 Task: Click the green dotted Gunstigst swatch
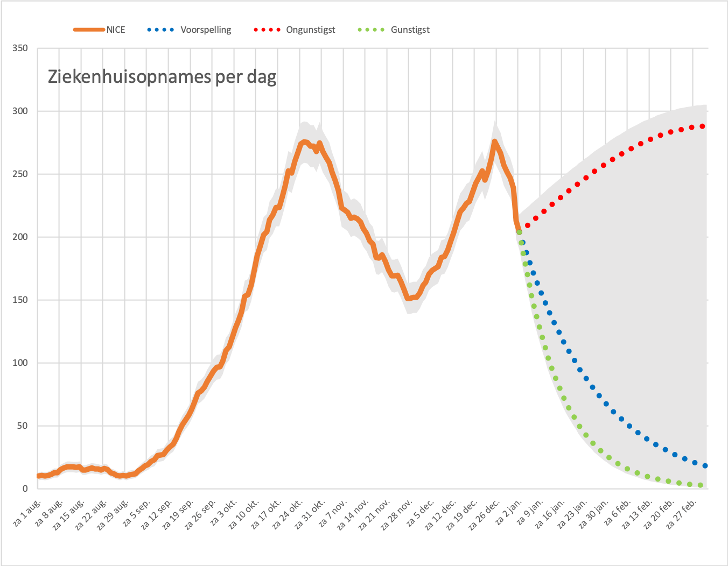click(x=372, y=30)
